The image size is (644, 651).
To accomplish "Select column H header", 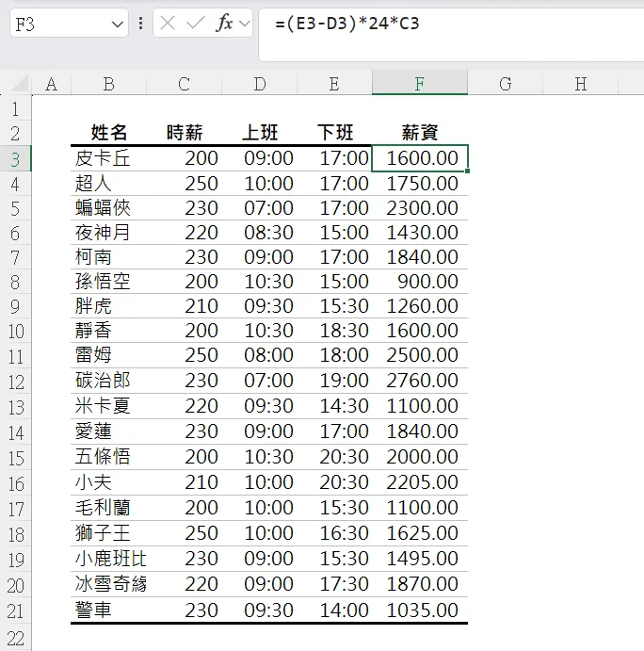I will point(581,84).
